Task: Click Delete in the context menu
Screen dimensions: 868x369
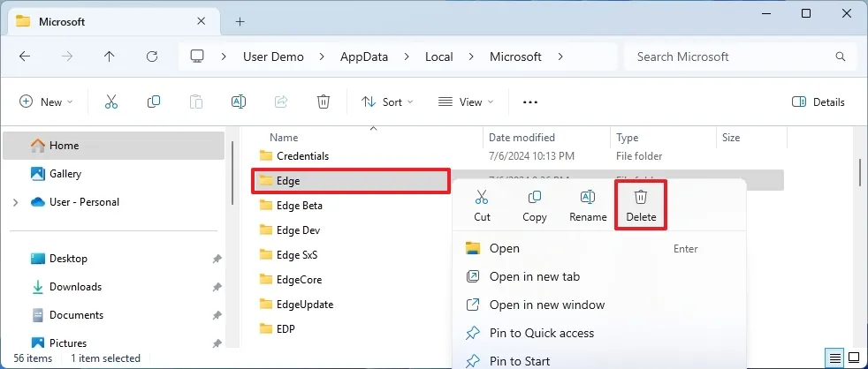Action: [641, 205]
